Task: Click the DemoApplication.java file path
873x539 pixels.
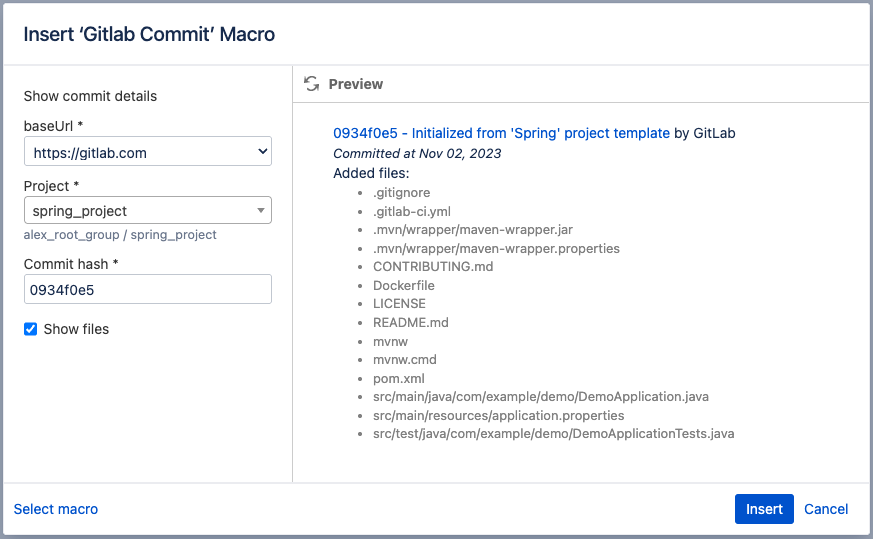Action: coord(541,397)
